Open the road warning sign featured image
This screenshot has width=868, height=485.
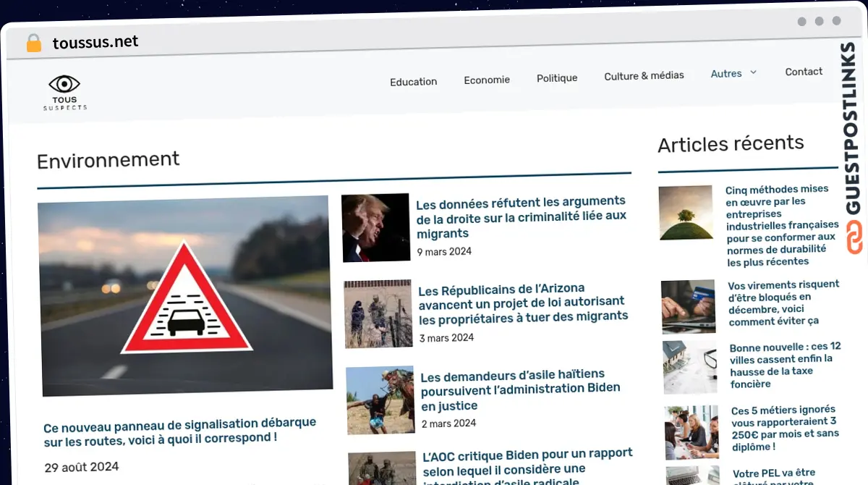pos(185,295)
